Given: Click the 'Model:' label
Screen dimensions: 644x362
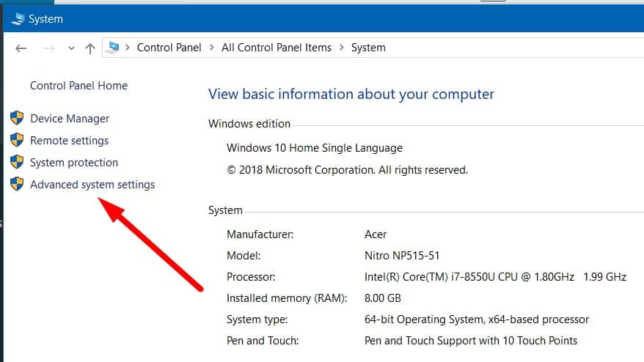Looking at the screenshot, I should 244,256.
